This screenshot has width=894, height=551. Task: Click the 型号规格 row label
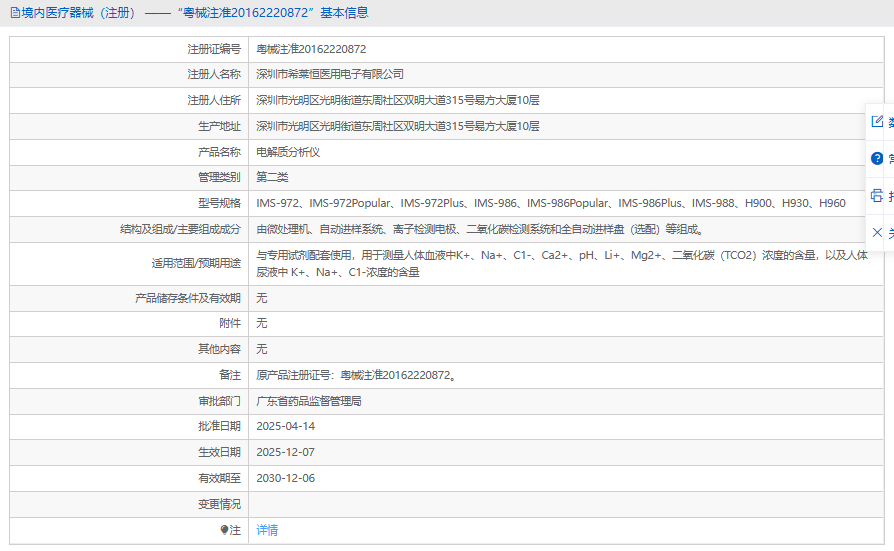pos(219,203)
